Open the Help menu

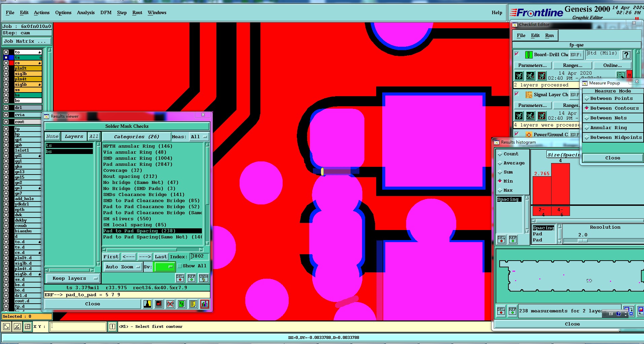[x=497, y=13]
